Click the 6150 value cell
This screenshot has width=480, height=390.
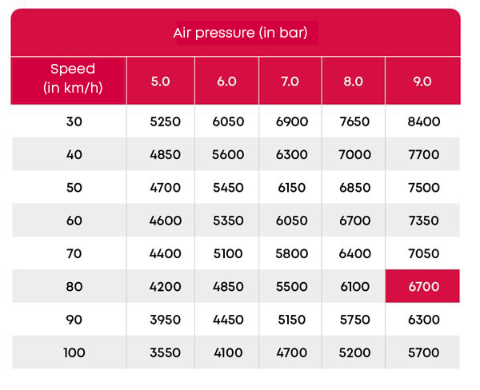click(x=292, y=187)
